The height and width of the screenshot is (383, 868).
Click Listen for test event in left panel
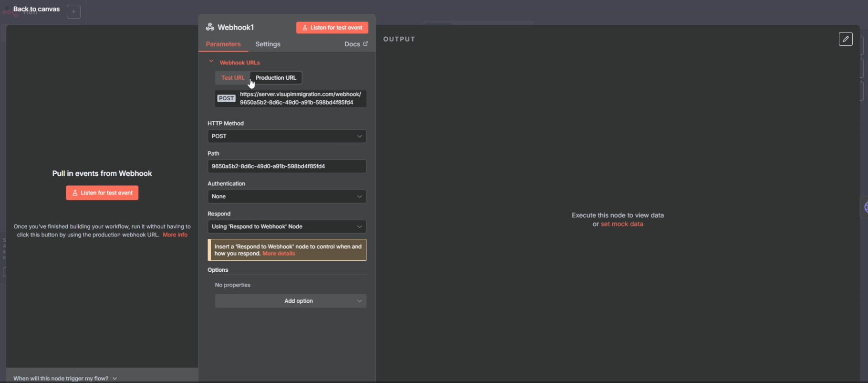102,193
